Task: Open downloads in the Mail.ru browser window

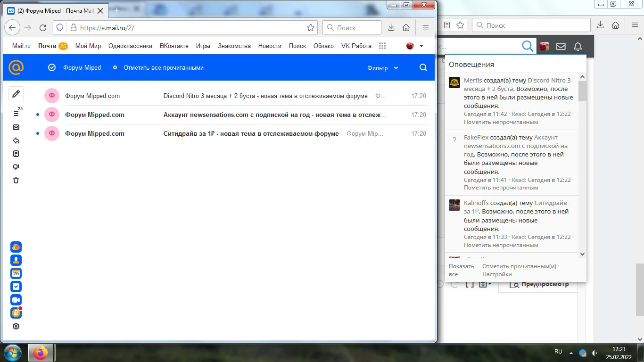Action: [x=391, y=28]
